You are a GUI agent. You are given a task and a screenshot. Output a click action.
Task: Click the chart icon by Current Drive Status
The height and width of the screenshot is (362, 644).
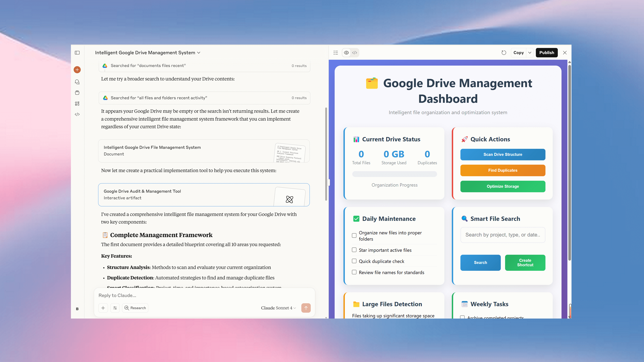(356, 139)
